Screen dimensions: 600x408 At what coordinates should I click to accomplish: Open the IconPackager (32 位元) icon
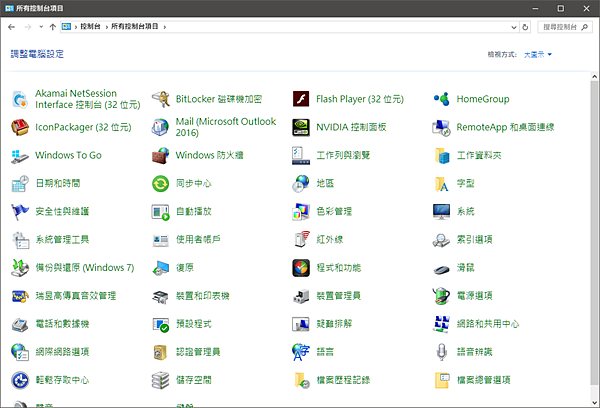tap(20, 127)
